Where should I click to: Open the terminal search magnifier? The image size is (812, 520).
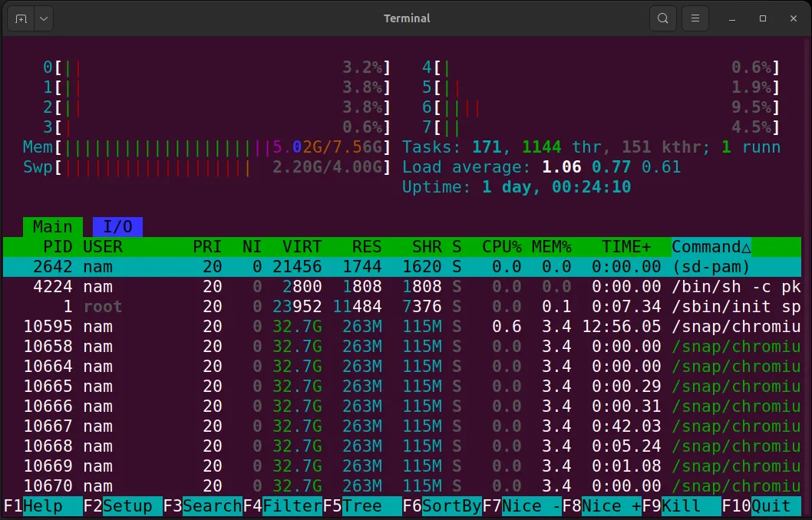click(x=663, y=18)
